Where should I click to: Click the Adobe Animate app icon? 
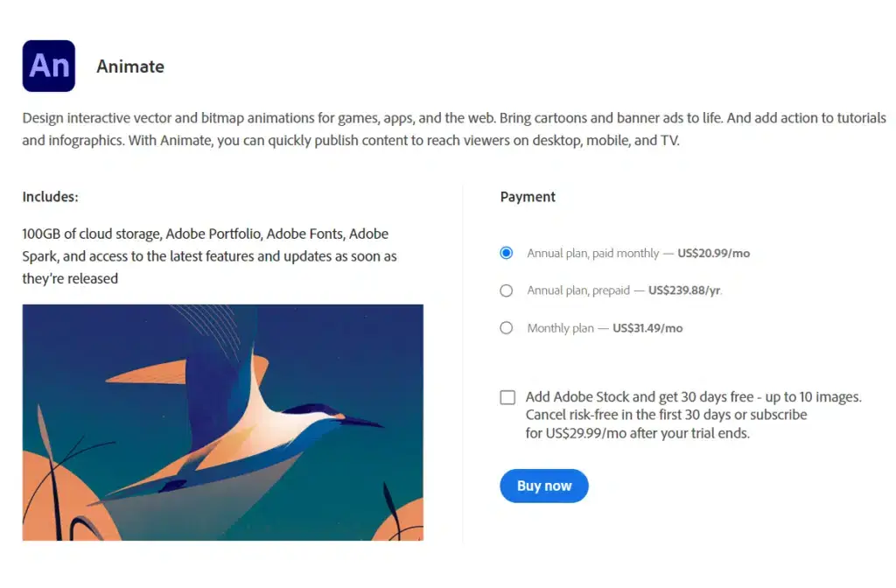tap(48, 66)
